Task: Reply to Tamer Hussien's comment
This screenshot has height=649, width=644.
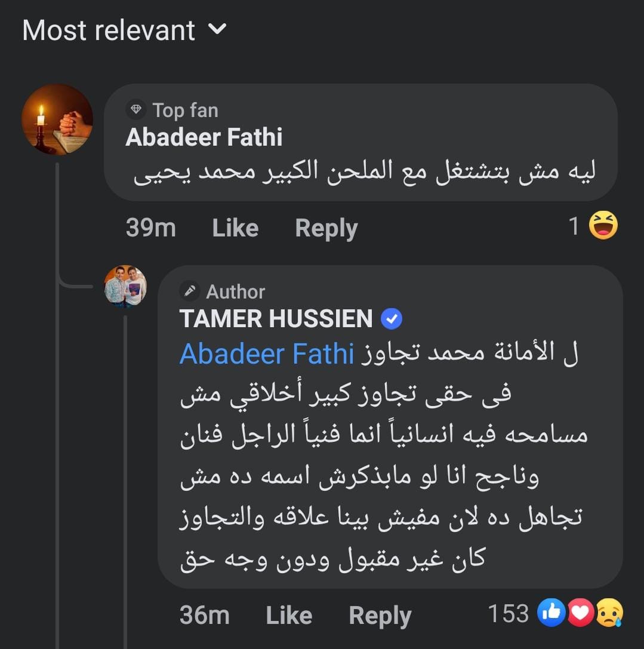Action: coord(380,616)
